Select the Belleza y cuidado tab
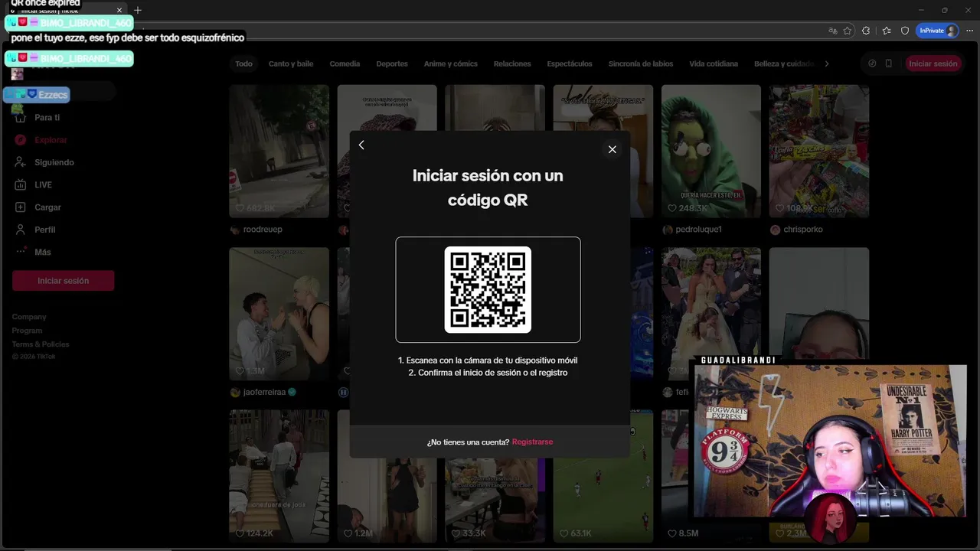This screenshot has height=551, width=980. tap(783, 64)
